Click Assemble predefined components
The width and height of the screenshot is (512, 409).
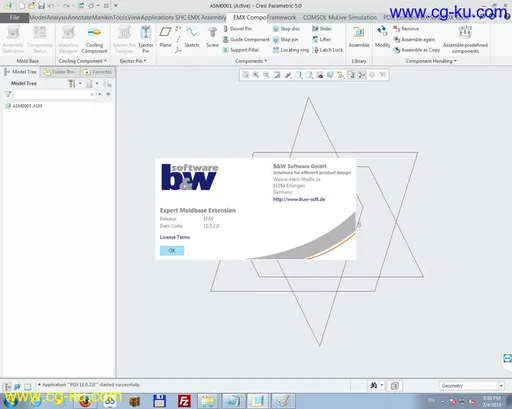coord(465,40)
